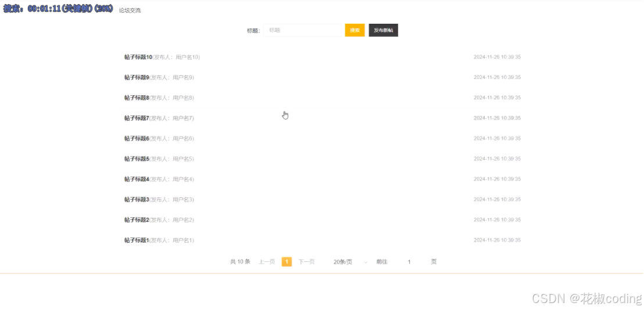Image resolution: width=644 pixels, height=310 pixels.
Task: Click the 标题 search input field
Action: pyautogui.click(x=302, y=30)
